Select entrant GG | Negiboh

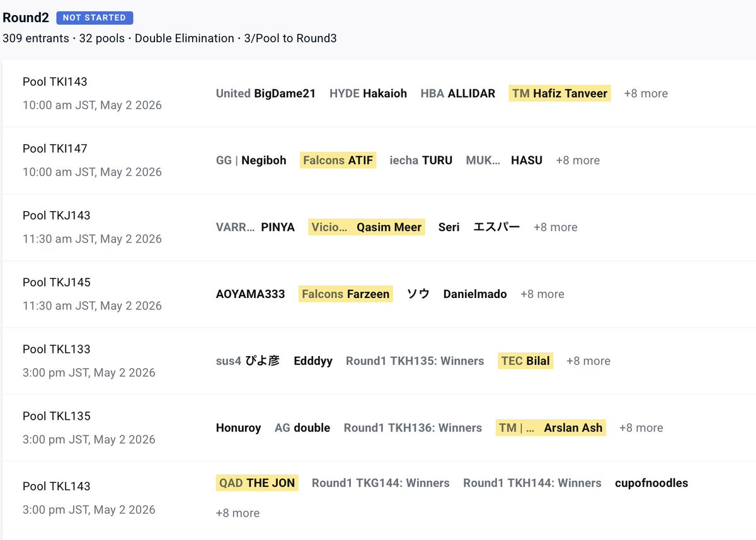click(x=251, y=160)
